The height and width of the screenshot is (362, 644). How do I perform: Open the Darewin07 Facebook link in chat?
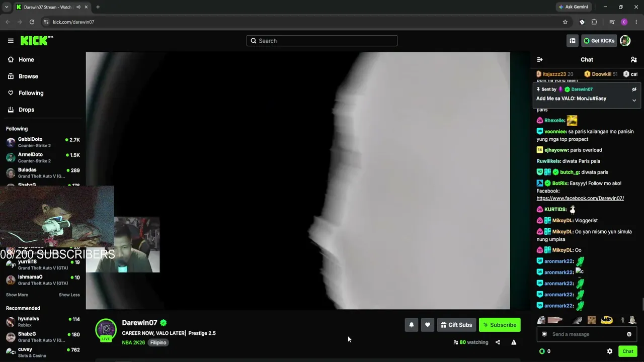tap(580, 199)
